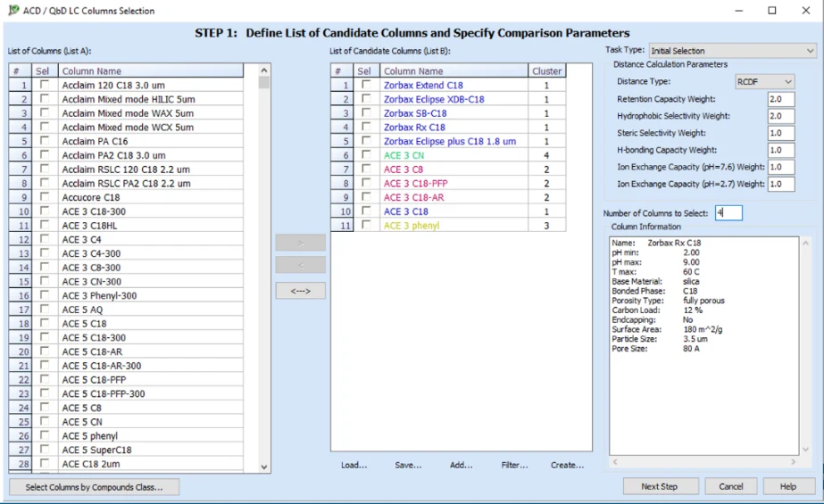Select Acclaim RSLC 120 C18 2.2 um row
The image size is (824, 504).
pos(126,169)
